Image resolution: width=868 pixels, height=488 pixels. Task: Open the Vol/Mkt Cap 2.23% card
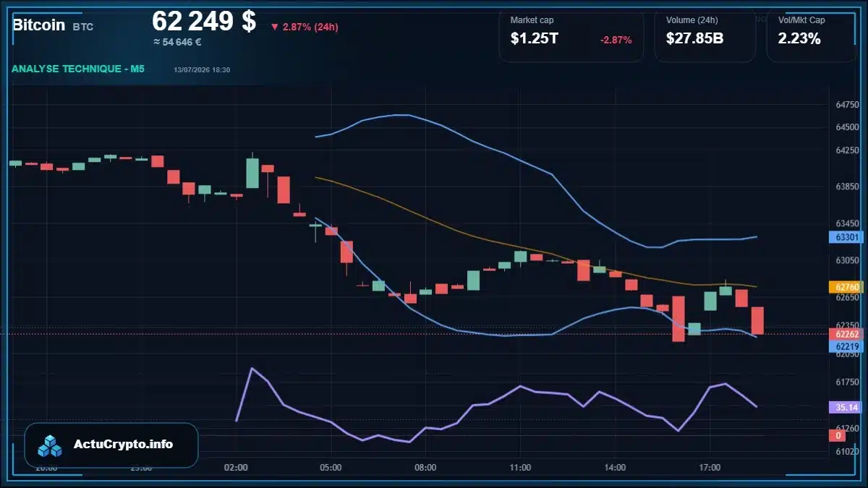click(x=812, y=36)
